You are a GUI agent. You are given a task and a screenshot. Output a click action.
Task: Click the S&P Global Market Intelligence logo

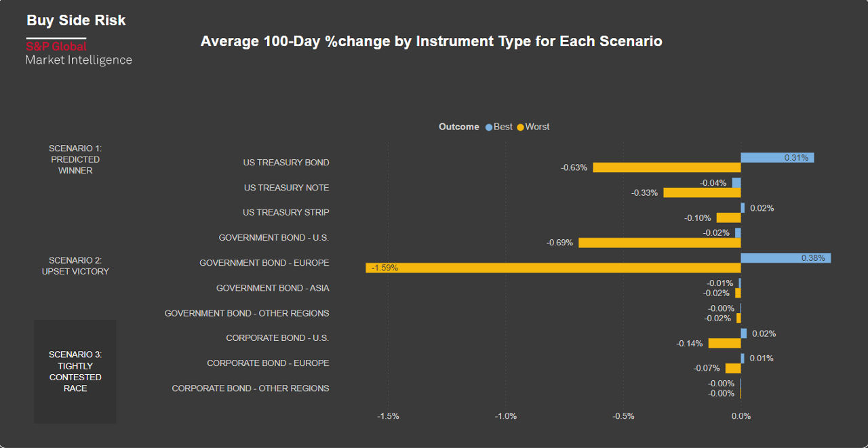tap(79, 53)
